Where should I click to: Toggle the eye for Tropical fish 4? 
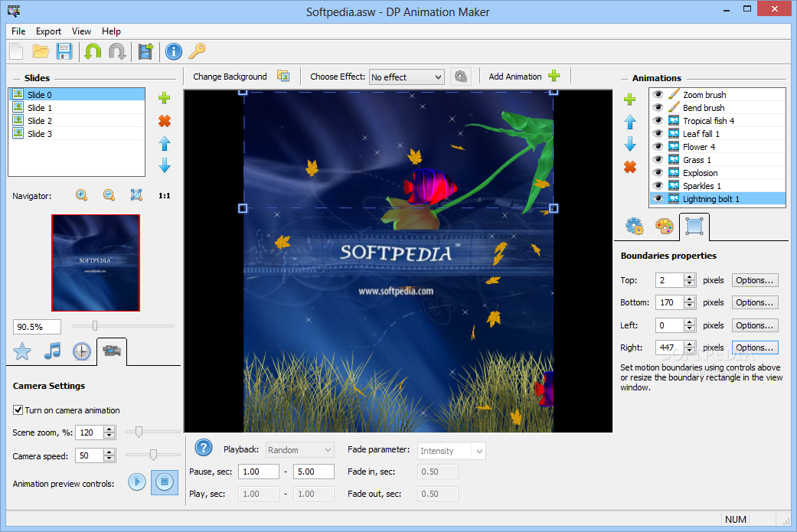click(x=658, y=120)
